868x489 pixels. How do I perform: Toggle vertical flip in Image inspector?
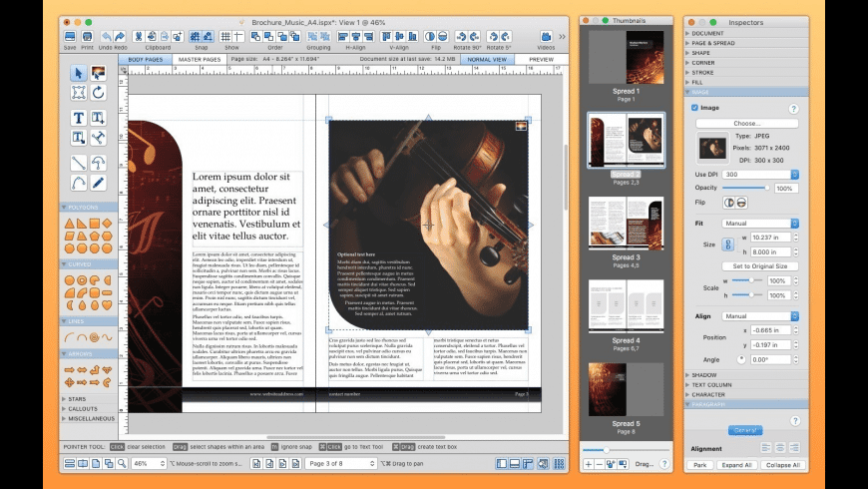tap(741, 203)
